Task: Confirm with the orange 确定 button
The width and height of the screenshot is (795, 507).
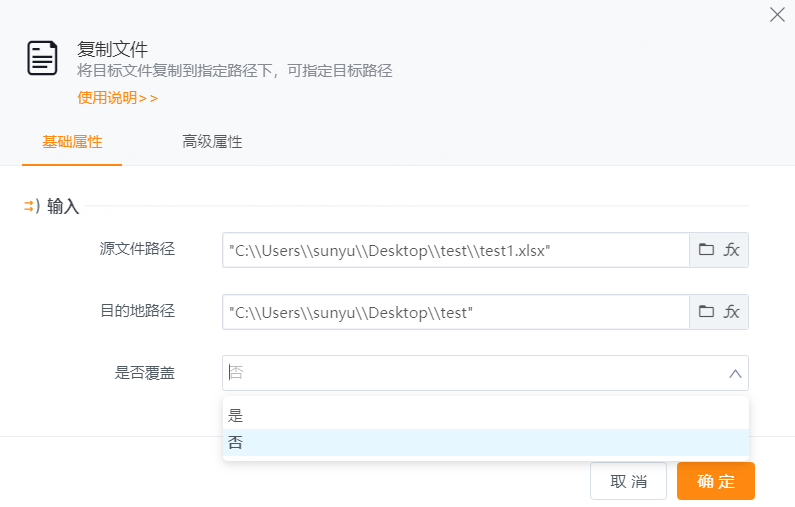Action: (715, 481)
